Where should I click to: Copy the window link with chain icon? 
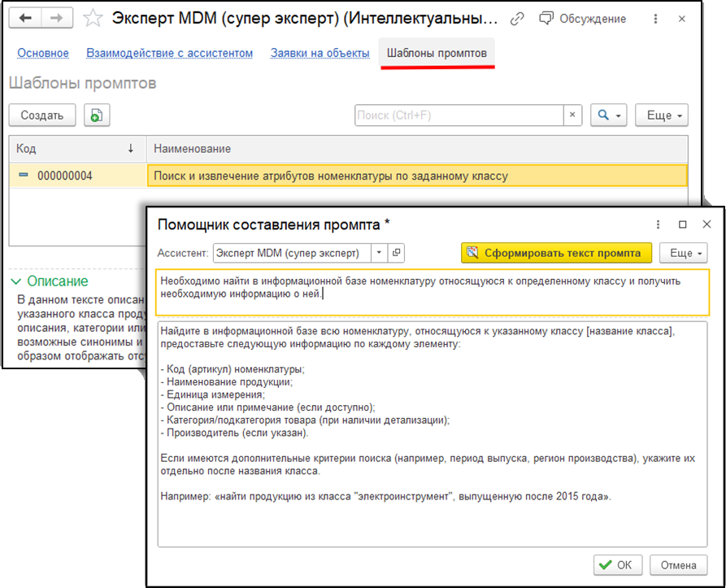516,18
